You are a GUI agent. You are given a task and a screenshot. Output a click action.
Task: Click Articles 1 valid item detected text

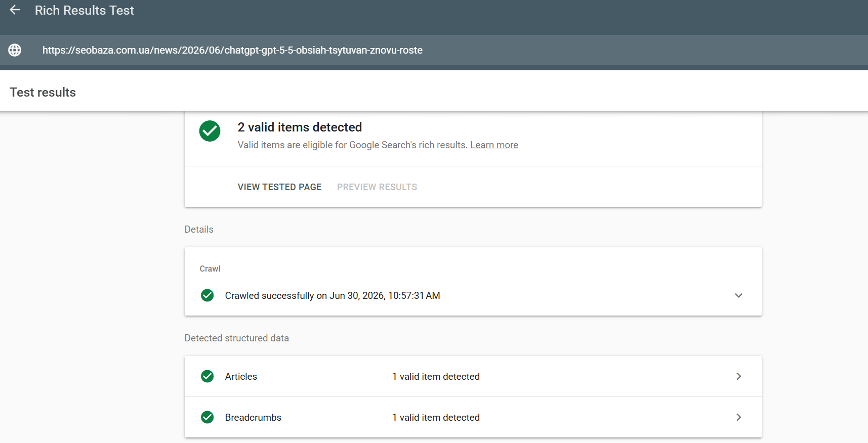coord(436,376)
